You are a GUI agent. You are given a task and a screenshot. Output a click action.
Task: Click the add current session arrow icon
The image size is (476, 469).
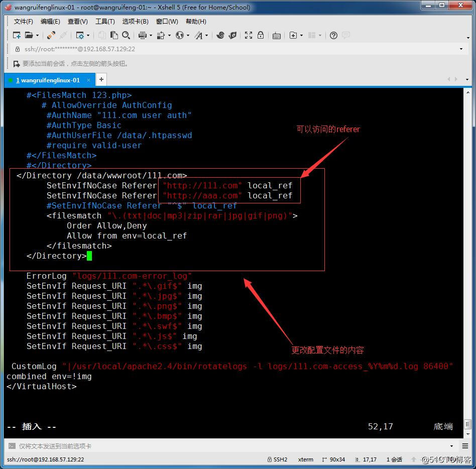tap(17, 64)
